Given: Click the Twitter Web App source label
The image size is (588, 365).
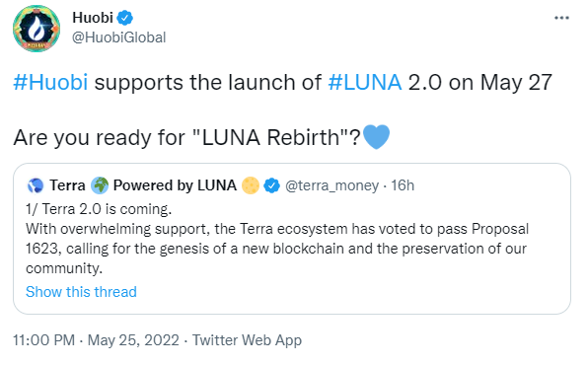Looking at the screenshot, I should pyautogui.click(x=247, y=340).
